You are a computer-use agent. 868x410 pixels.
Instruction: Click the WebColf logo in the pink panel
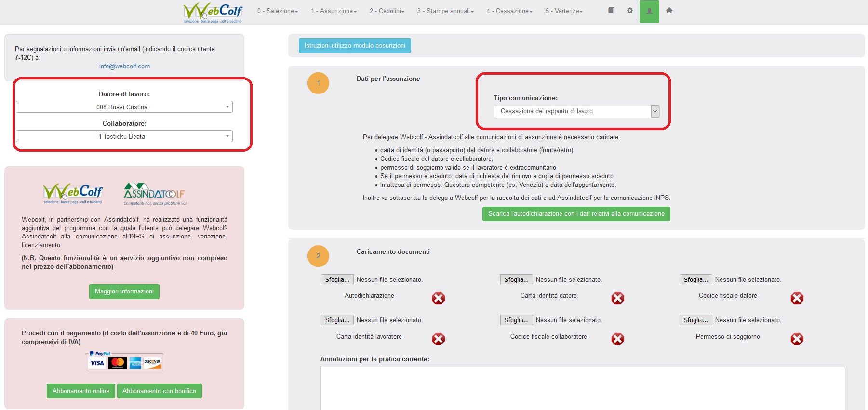click(x=73, y=194)
